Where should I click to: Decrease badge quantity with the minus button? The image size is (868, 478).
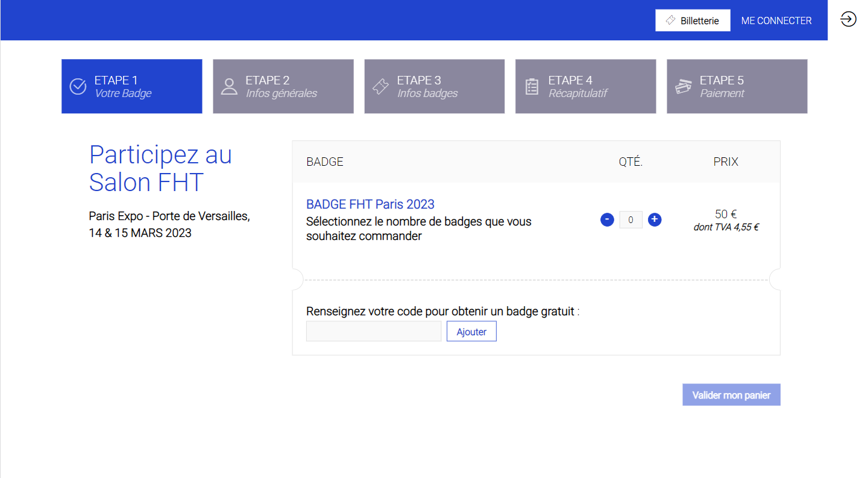pyautogui.click(x=607, y=220)
